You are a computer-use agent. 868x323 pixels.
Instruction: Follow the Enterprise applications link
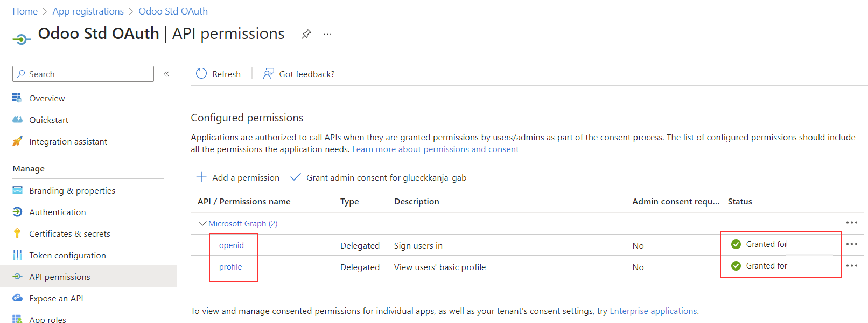653,311
